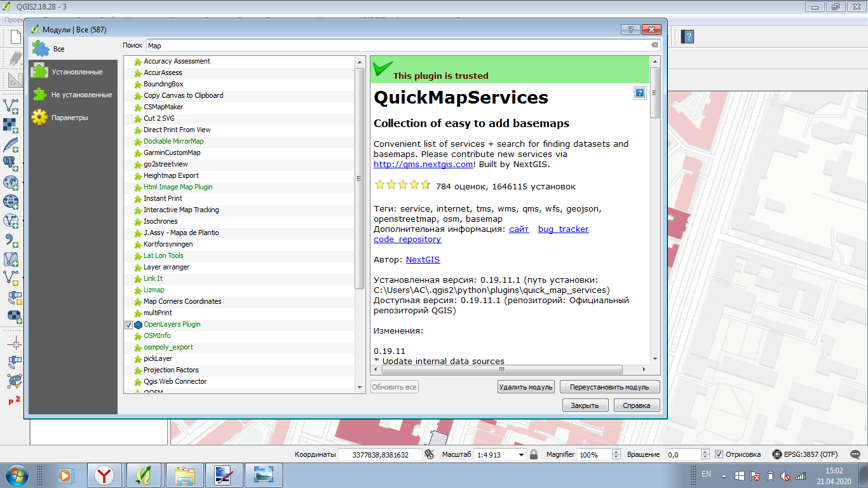This screenshot has height=488, width=868.
Task: Click the question mark button in dialog title bar
Action: [x=630, y=29]
